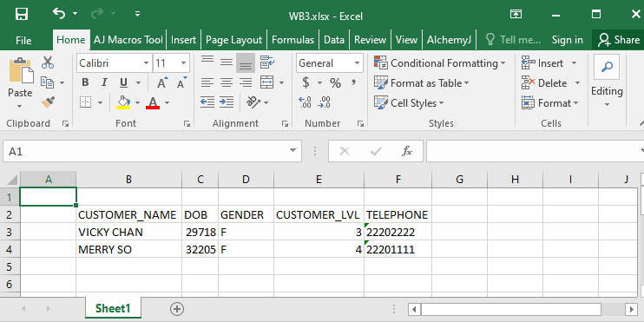
Task: Save the workbook with the floppy icon
Action: point(22,15)
